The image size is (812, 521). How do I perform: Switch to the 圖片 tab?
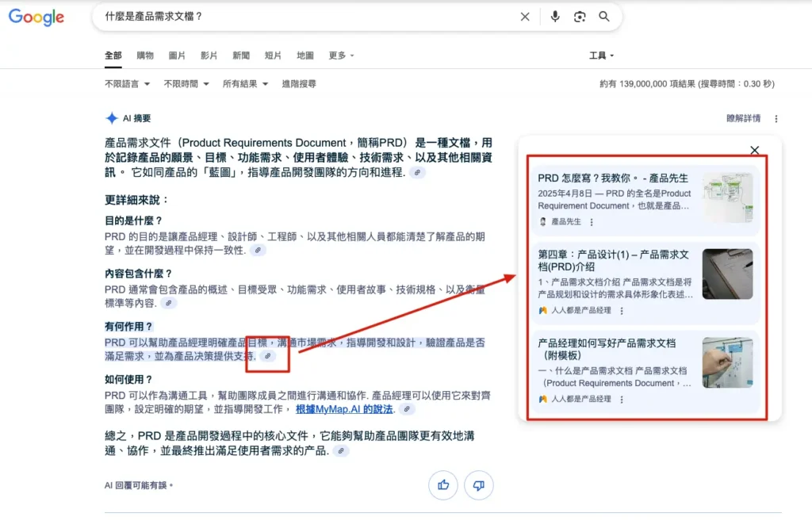coord(177,56)
